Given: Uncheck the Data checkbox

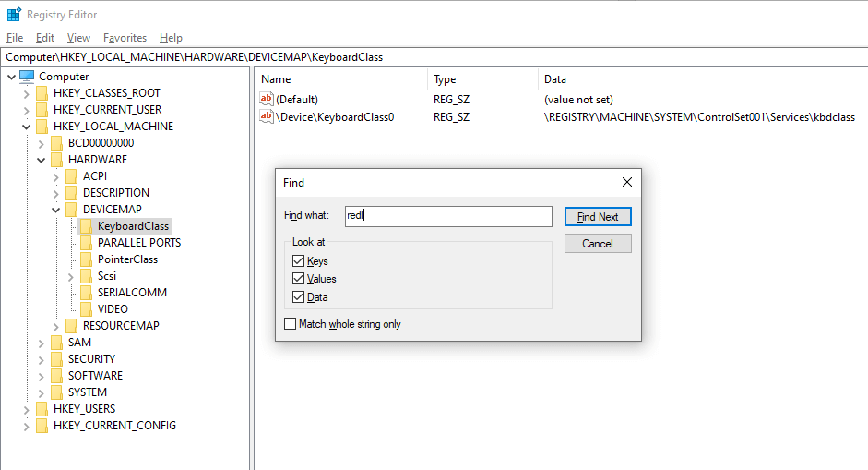Looking at the screenshot, I should point(298,296).
